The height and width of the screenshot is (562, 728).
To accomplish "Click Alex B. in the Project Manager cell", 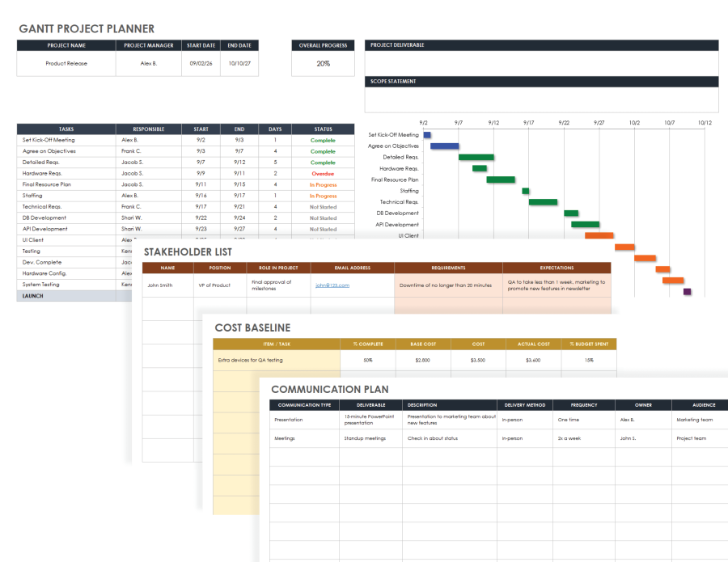I will tap(148, 63).
